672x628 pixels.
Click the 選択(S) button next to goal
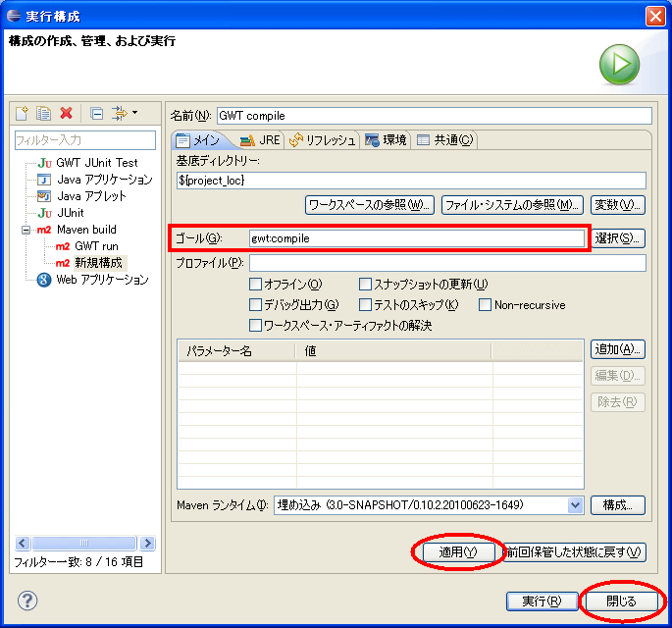[x=618, y=237]
